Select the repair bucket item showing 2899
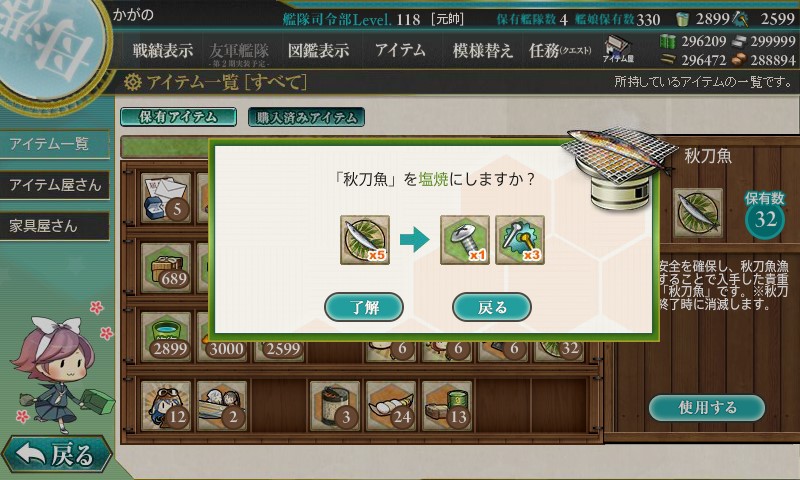 tap(166, 337)
